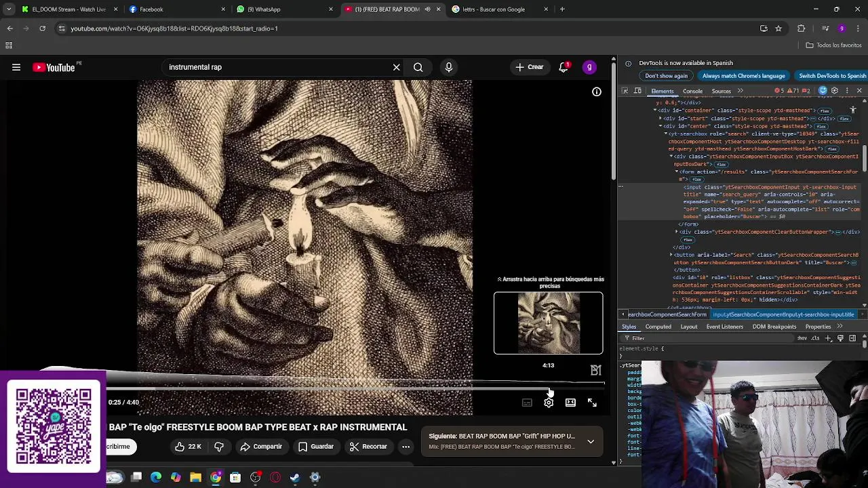Open the YouTube account avatar menu
The image size is (868, 488).
click(x=589, y=67)
